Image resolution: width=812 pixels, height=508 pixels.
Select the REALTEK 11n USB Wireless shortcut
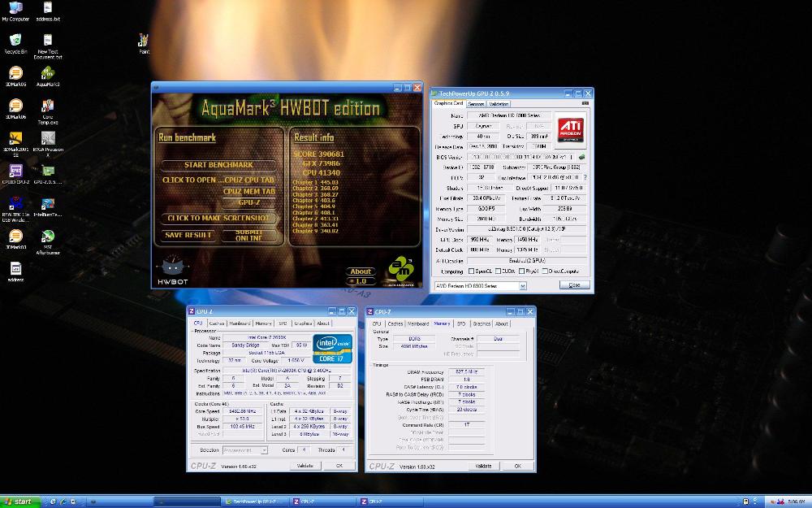point(15,210)
